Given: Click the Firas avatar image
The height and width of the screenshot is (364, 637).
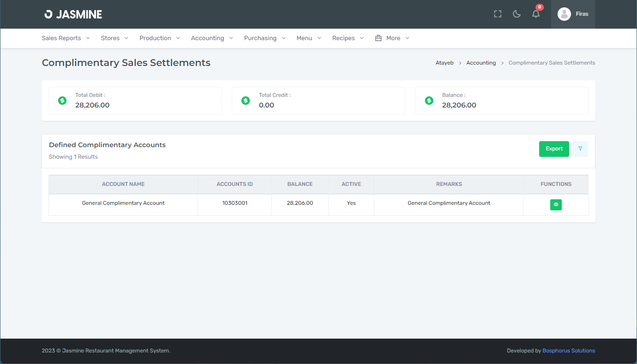Looking at the screenshot, I should tap(564, 14).
